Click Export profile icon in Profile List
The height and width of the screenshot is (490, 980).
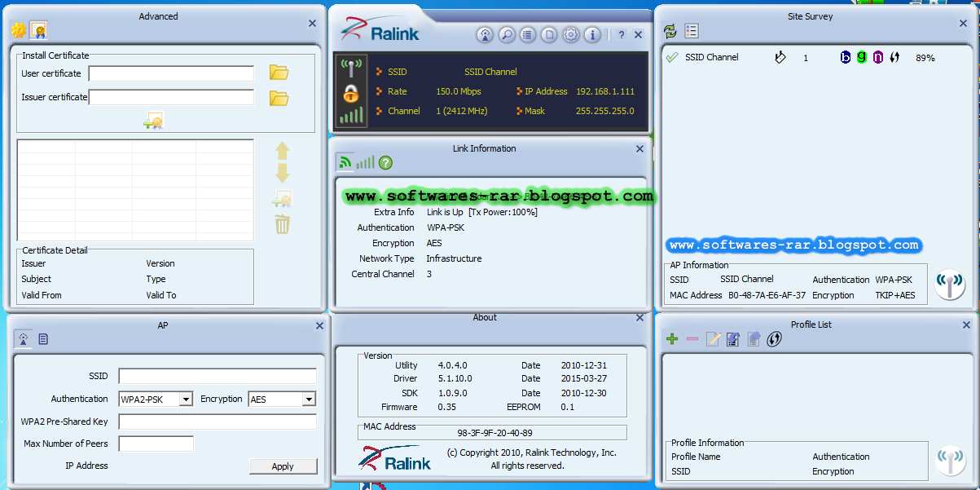pos(754,339)
